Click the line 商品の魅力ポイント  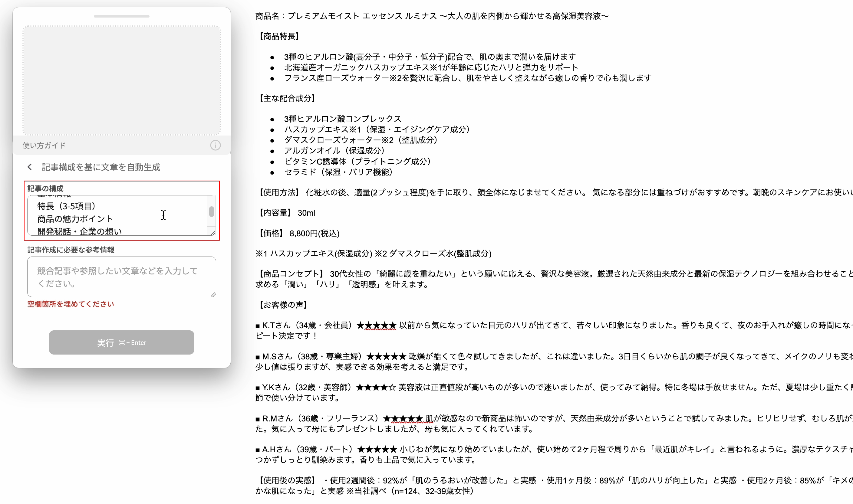[75, 219]
